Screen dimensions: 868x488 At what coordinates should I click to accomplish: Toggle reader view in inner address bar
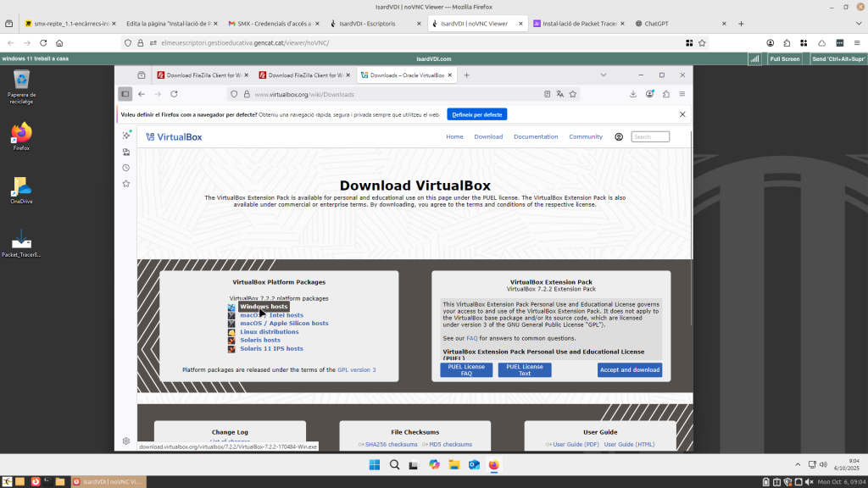click(x=547, y=94)
